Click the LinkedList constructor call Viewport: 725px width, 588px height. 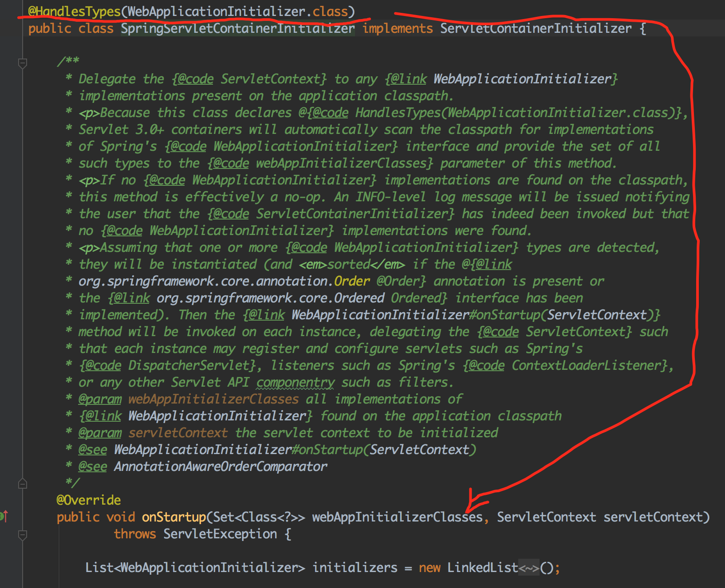pyautogui.click(x=483, y=568)
